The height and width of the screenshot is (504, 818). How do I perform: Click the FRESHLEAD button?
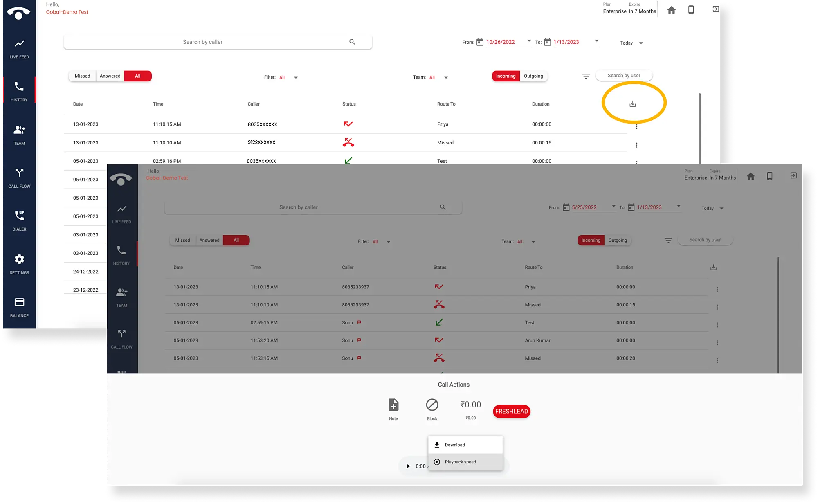click(x=511, y=410)
